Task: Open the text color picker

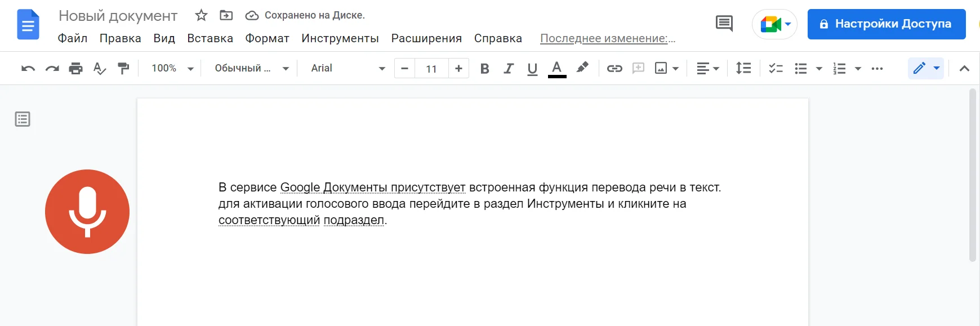Action: pyautogui.click(x=557, y=69)
